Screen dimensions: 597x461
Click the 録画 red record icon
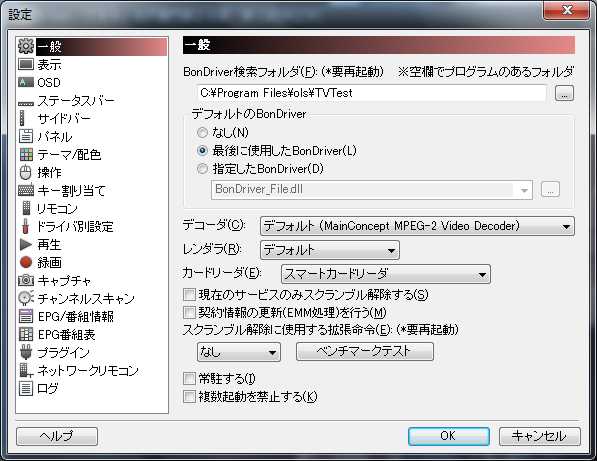pos(26,262)
